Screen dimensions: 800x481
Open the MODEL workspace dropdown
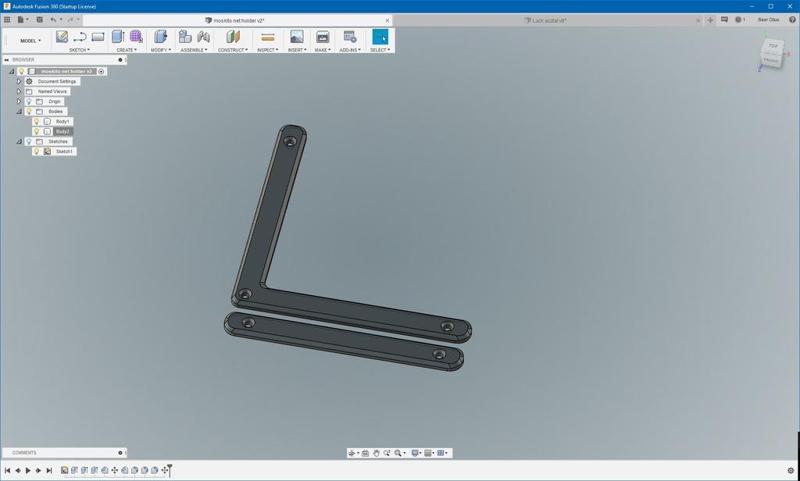(30, 41)
